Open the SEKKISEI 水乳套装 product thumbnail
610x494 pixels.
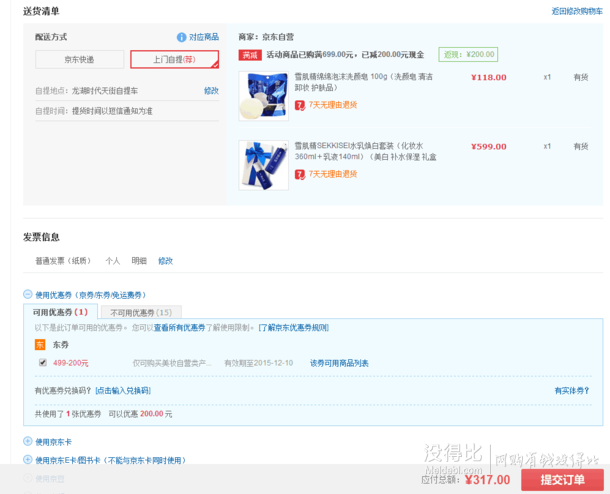coord(264,165)
